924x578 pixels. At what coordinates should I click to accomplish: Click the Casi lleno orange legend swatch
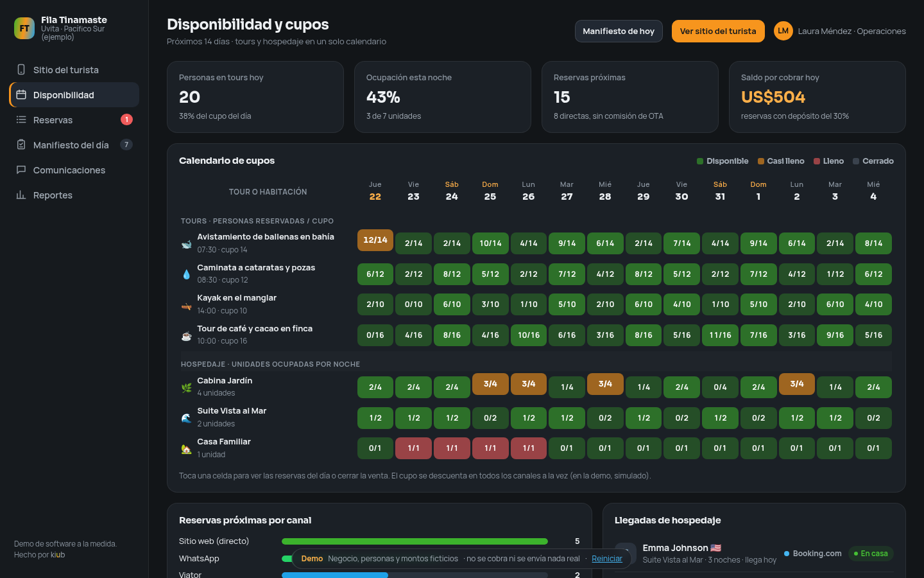761,161
